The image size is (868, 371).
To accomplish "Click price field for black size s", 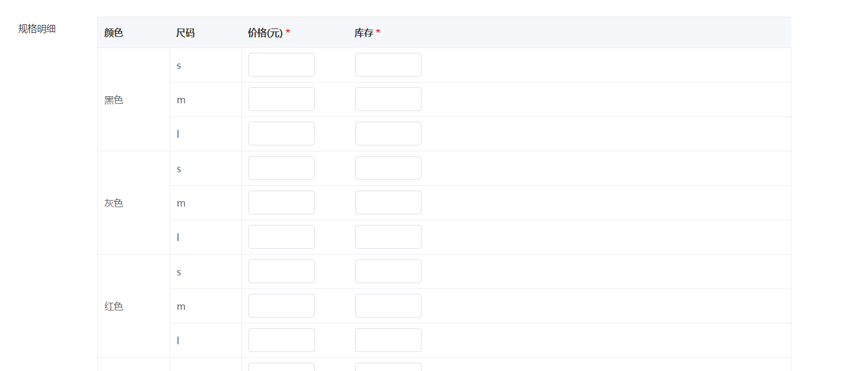I will (x=282, y=65).
